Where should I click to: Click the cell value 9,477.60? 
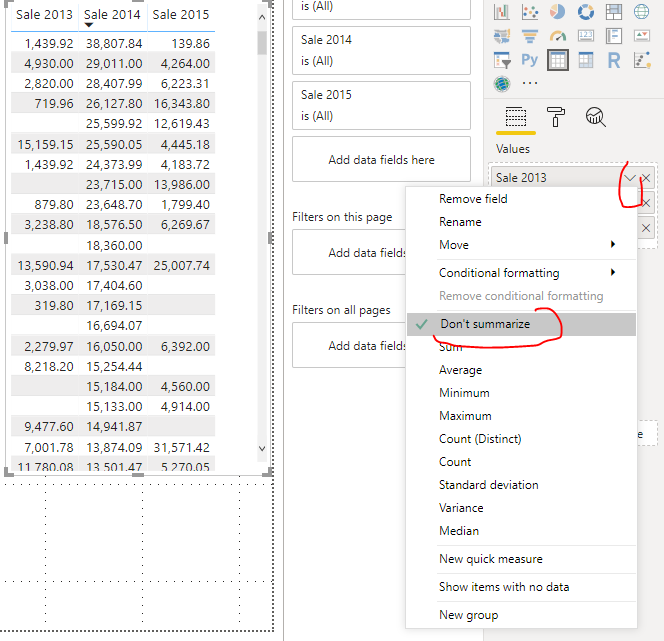49,427
